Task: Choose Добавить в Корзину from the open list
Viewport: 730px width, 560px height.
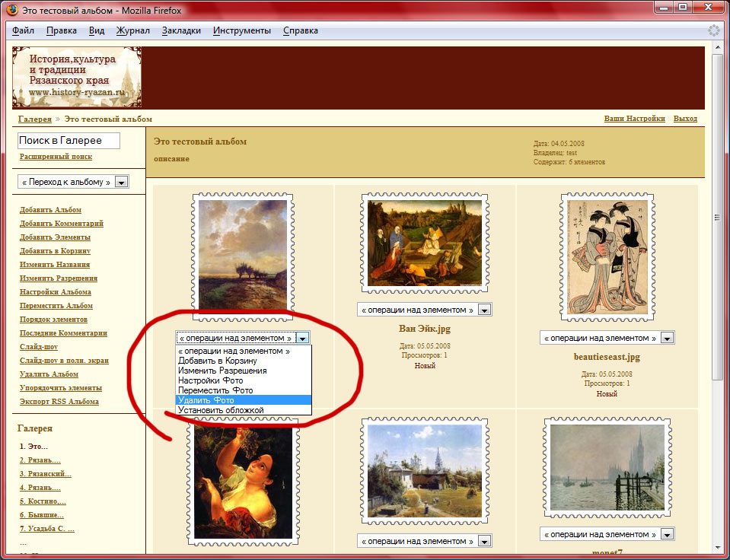Action: click(x=244, y=361)
